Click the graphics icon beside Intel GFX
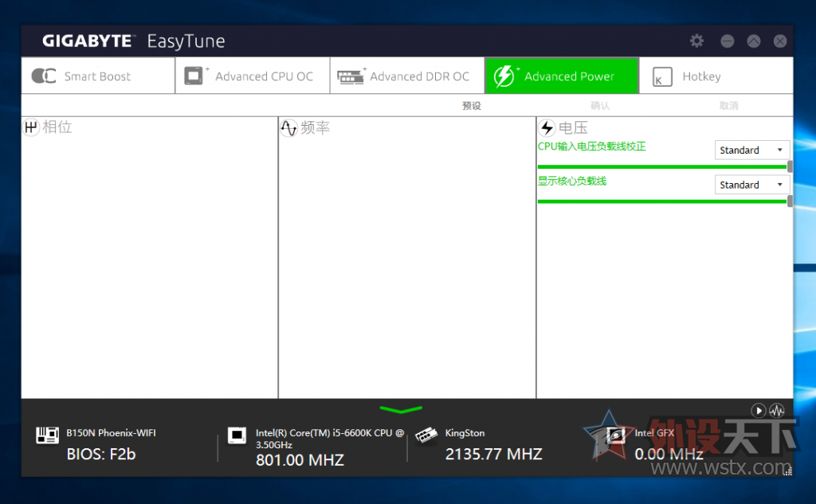 coord(616,435)
